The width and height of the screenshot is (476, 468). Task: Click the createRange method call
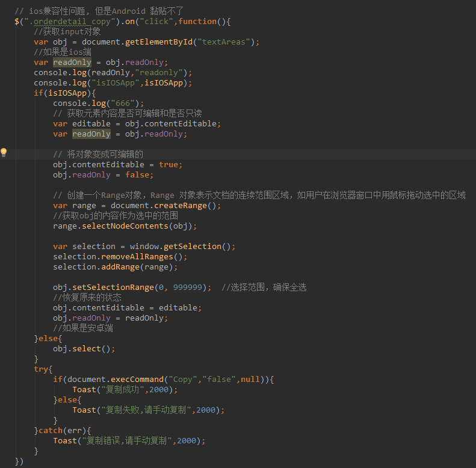click(x=181, y=206)
